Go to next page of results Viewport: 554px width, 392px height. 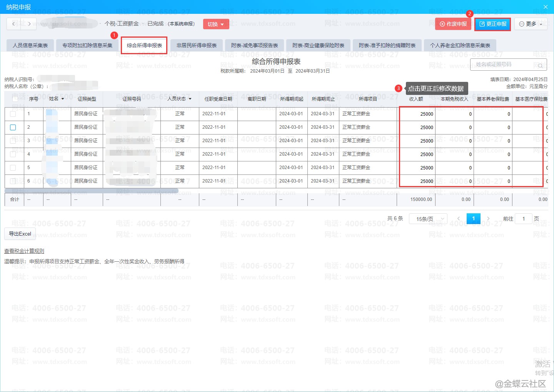click(488, 219)
